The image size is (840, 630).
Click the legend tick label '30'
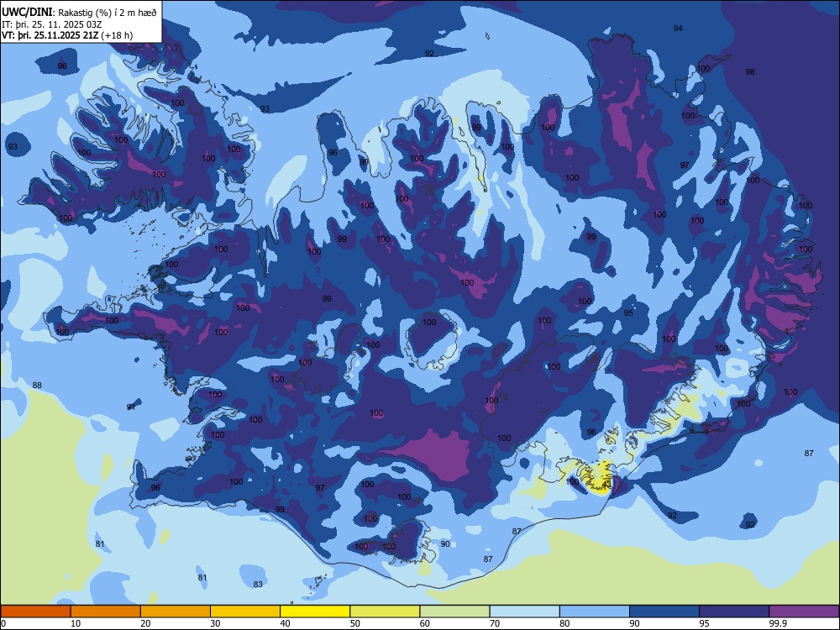coord(215,623)
